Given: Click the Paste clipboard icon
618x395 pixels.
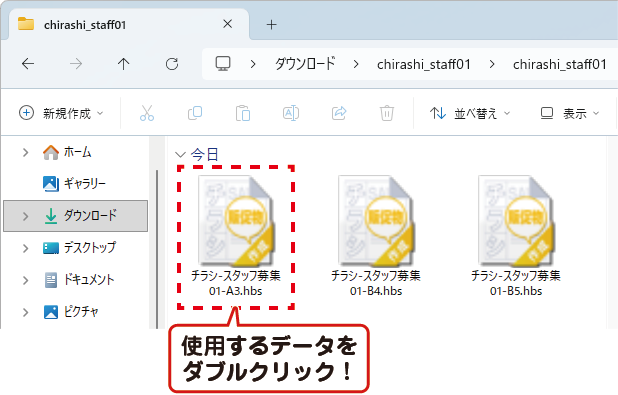Looking at the screenshot, I should coord(243,113).
